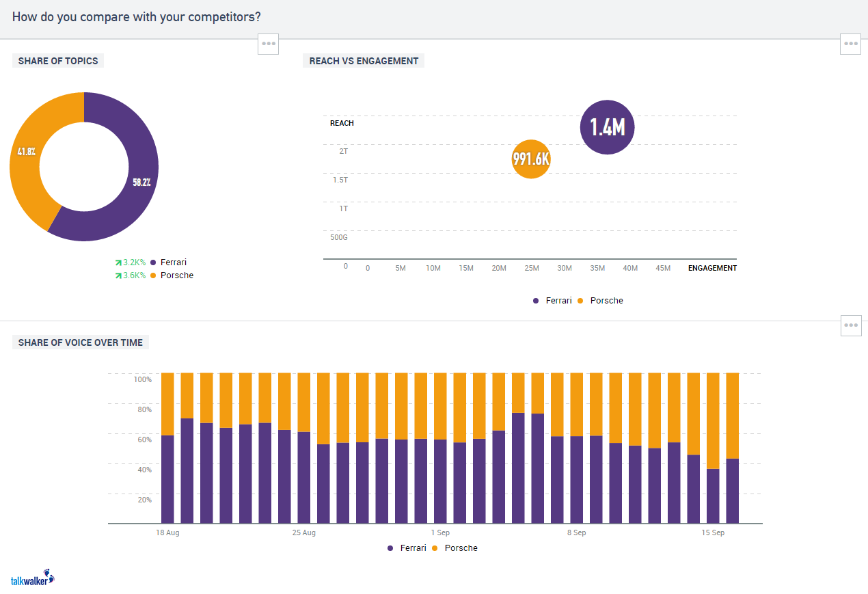Click the green trend arrow beside 3.2K%
868x594 pixels.
click(118, 262)
